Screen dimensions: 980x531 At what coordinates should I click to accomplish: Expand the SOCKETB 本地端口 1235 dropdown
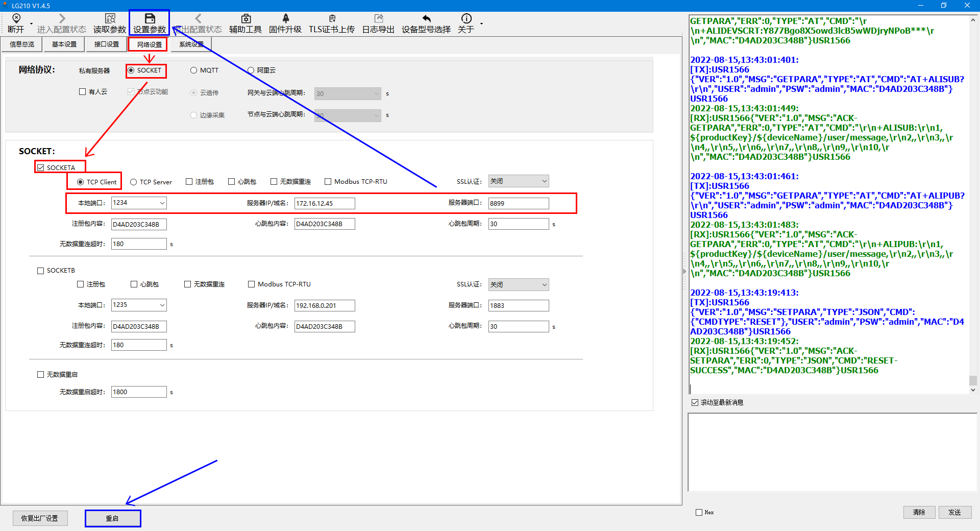pyautogui.click(x=162, y=305)
